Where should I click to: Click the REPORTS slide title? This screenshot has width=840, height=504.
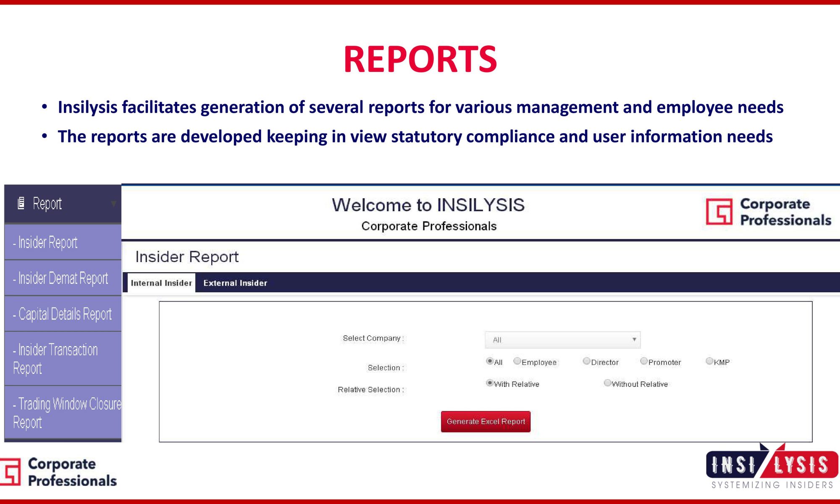[x=420, y=59]
